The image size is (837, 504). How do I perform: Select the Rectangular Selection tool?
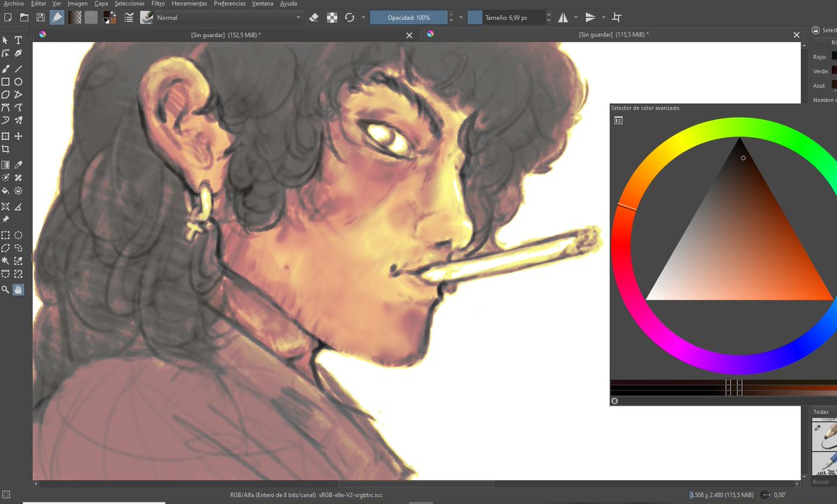(6, 235)
